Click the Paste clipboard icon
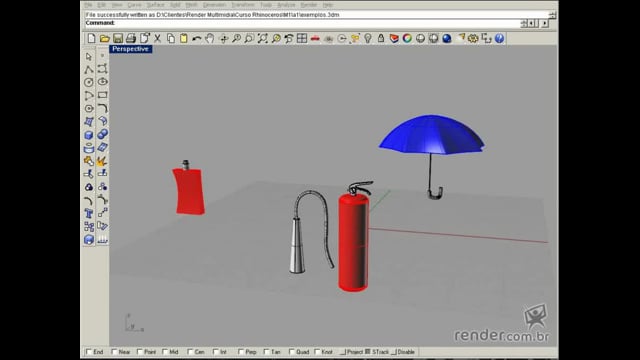The image size is (640, 360). (184, 38)
